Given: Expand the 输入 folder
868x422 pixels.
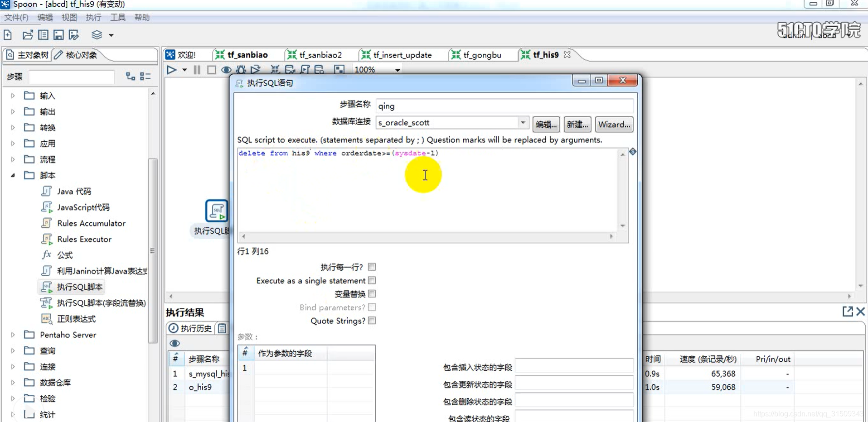Looking at the screenshot, I should click(13, 96).
